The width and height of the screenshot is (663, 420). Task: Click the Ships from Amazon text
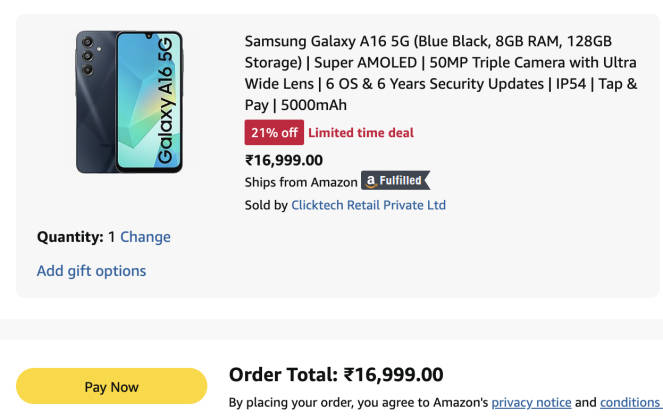300,182
